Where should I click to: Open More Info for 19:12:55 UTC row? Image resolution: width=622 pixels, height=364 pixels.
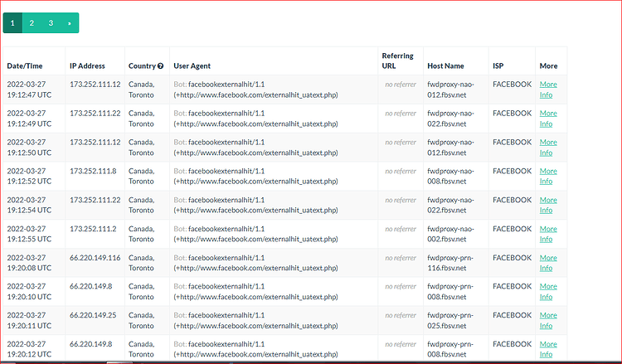click(548, 234)
